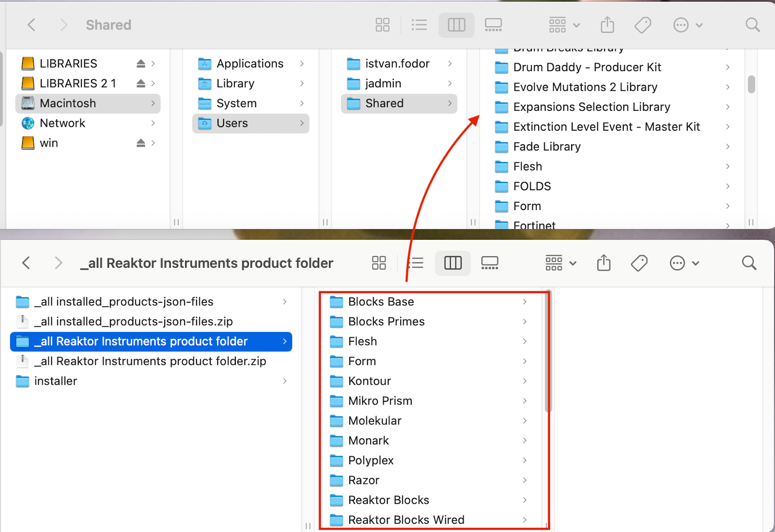Select the Fade Library folder
This screenshot has height=532, width=775.
pyautogui.click(x=612, y=147)
